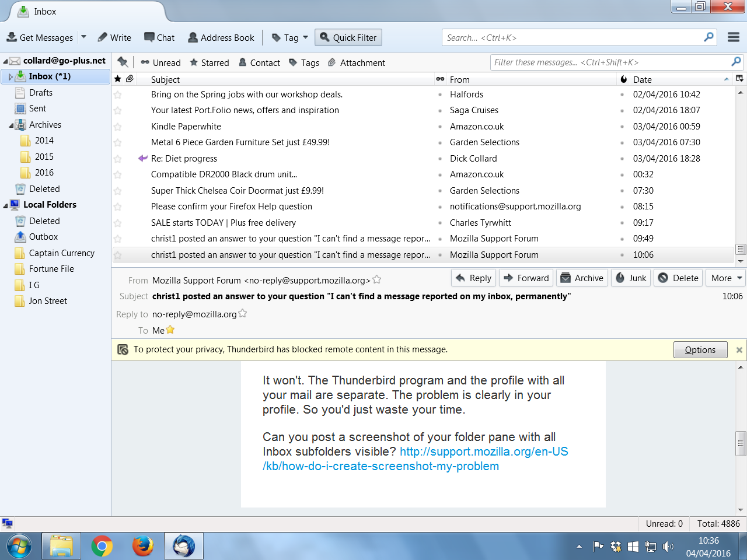747x560 pixels.
Task: Open the Chat tab button
Action: (159, 37)
